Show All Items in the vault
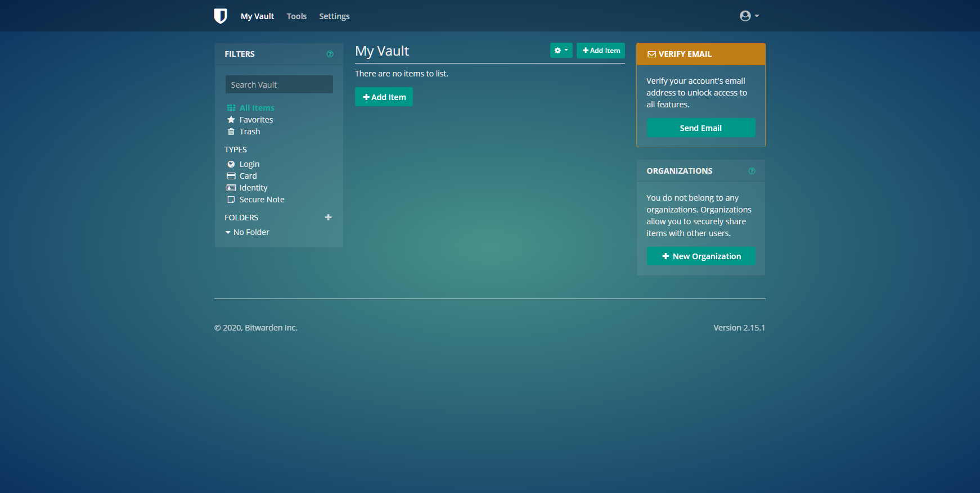 (257, 108)
